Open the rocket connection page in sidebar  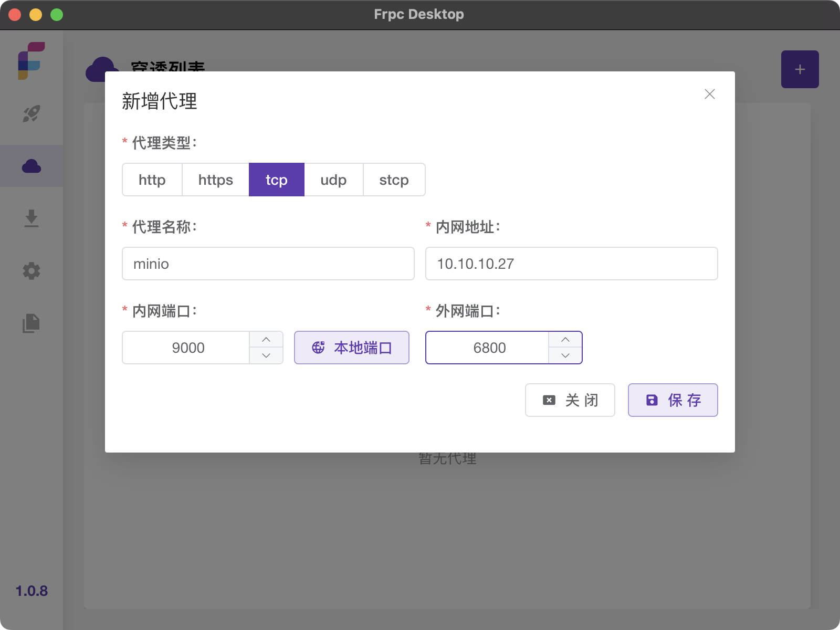pos(31,113)
